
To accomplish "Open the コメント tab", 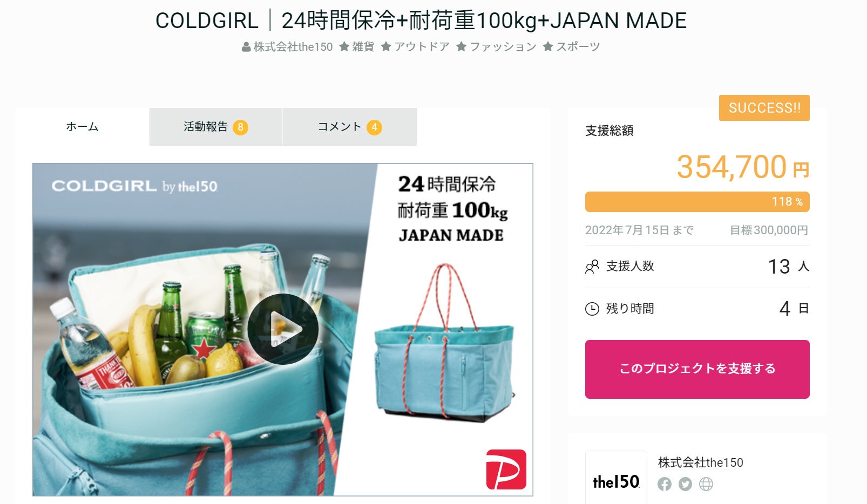I will (x=350, y=127).
